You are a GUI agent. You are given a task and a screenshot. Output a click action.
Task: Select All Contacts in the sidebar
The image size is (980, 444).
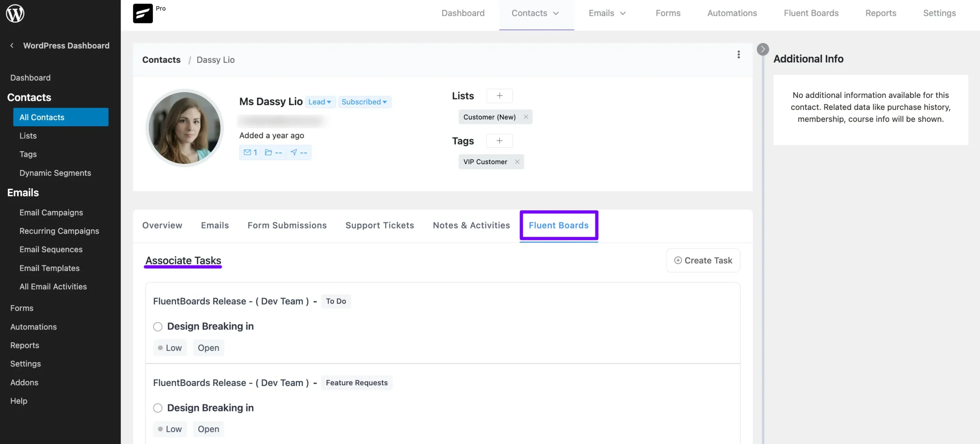pyautogui.click(x=61, y=117)
